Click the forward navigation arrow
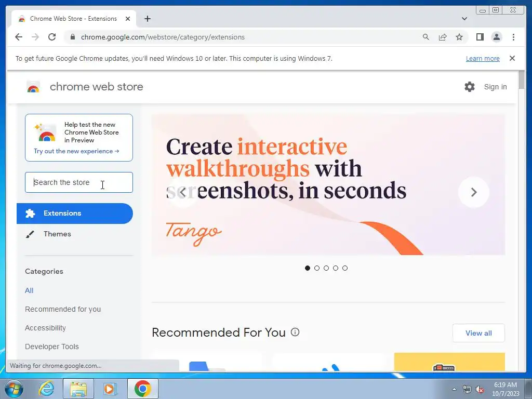Viewport: 532px width, 399px height. [35, 37]
